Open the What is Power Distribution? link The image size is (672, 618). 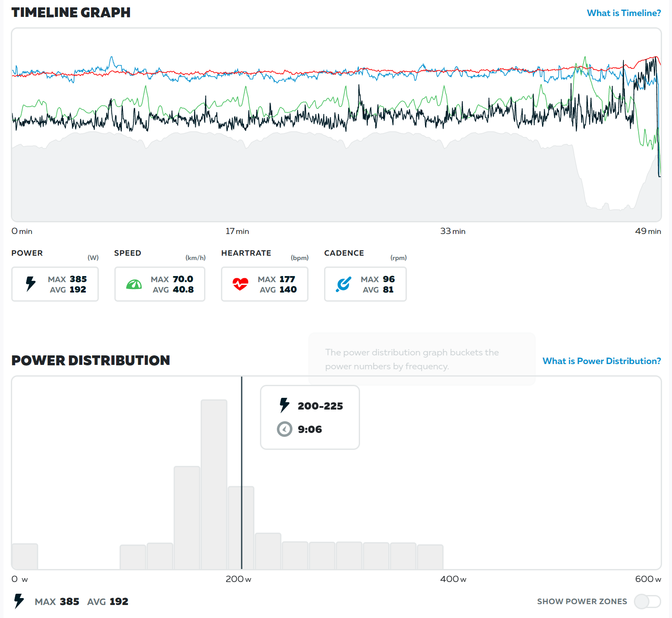coord(601,361)
